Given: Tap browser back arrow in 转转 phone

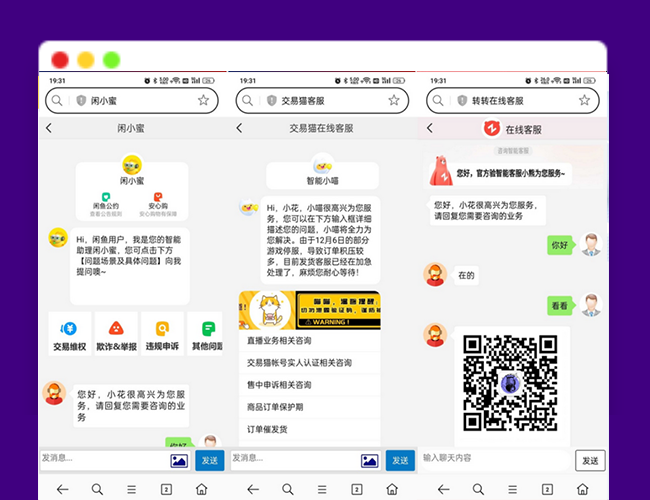Looking at the screenshot, I should point(444,490).
